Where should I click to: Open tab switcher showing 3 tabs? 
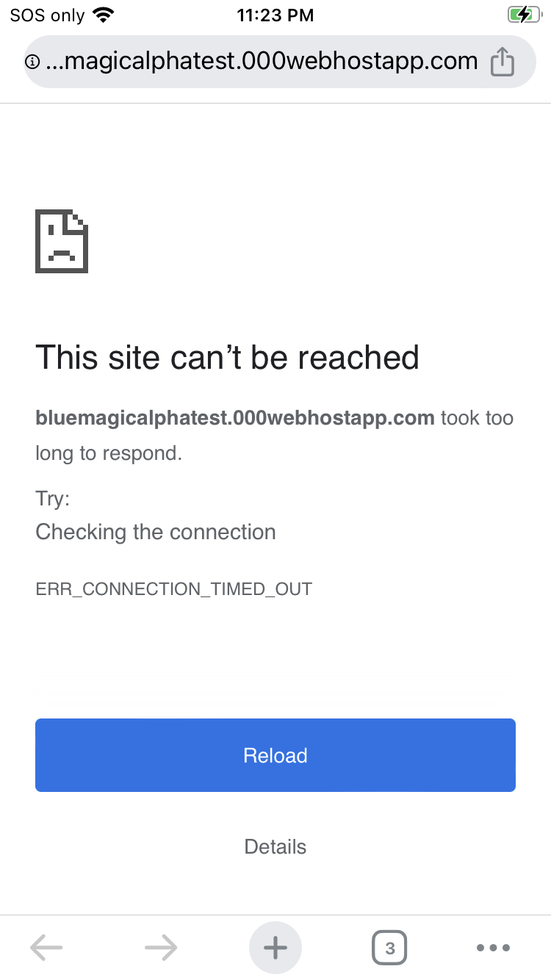390,948
